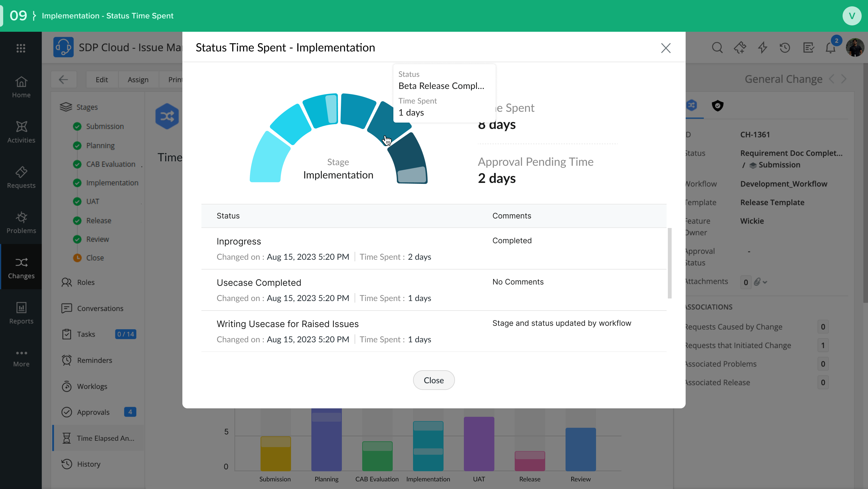Image resolution: width=868 pixels, height=489 pixels.
Task: Select Planning stage in Stages list
Action: [x=100, y=145]
